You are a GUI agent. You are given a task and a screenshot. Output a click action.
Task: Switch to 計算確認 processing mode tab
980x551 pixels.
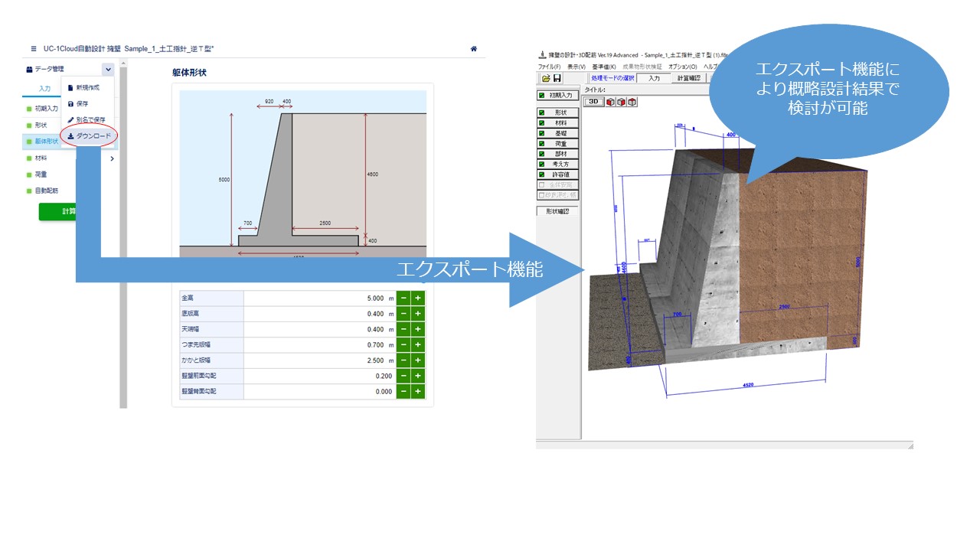point(688,78)
